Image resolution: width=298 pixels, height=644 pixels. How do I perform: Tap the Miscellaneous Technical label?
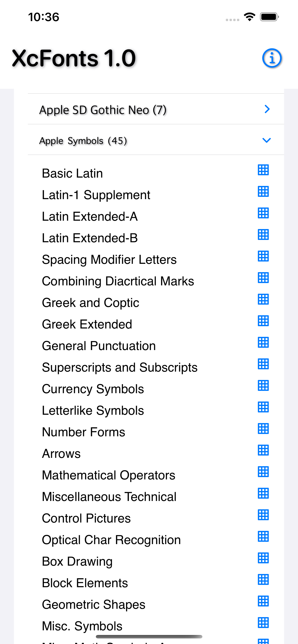click(x=109, y=497)
